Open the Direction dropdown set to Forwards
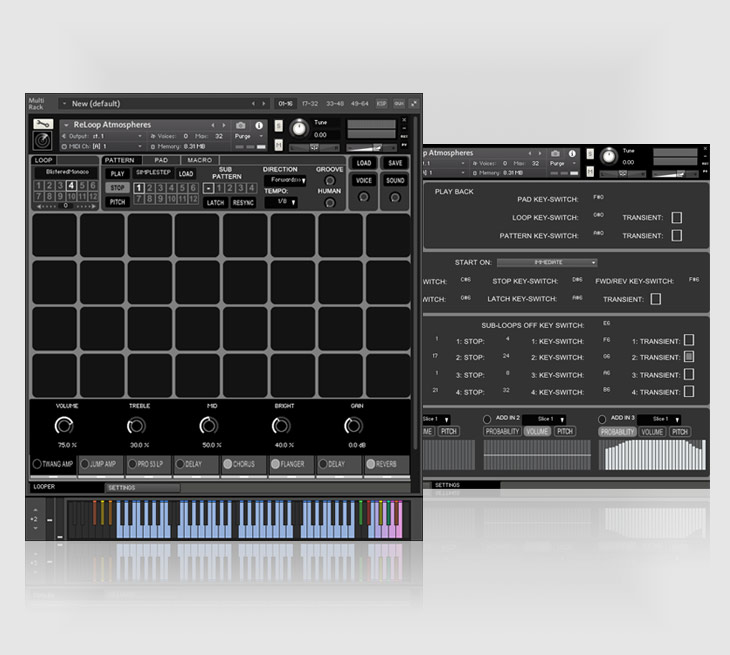 coord(285,181)
